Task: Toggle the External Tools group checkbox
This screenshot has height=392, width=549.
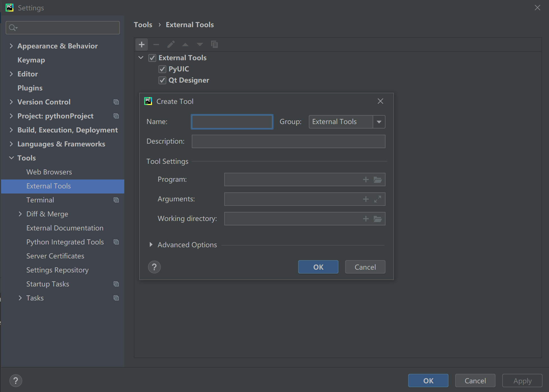Action: click(152, 58)
